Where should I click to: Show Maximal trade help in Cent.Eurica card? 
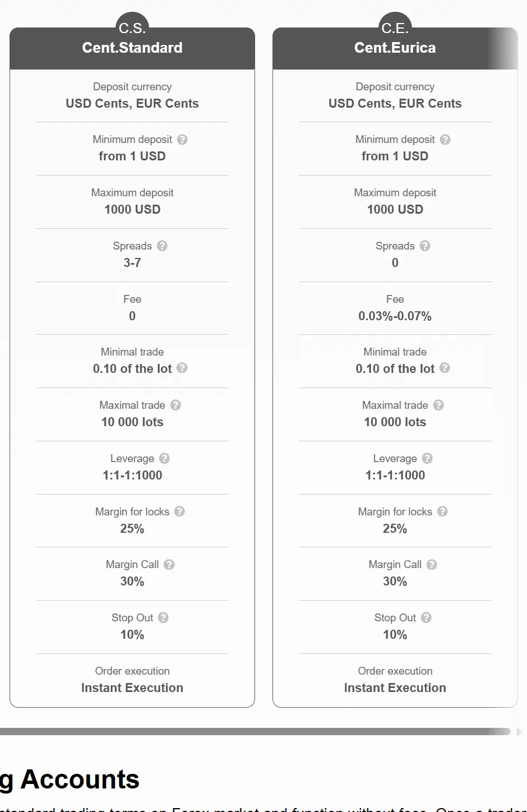tap(438, 405)
